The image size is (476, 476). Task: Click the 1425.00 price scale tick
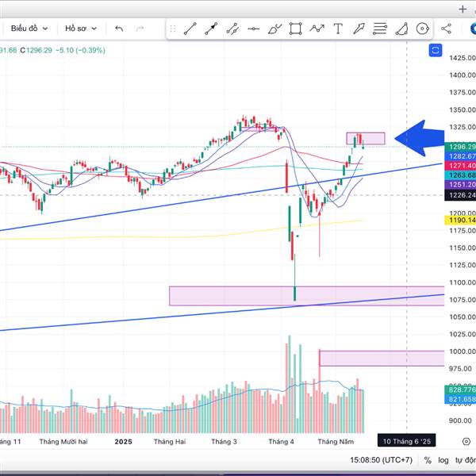462,58
